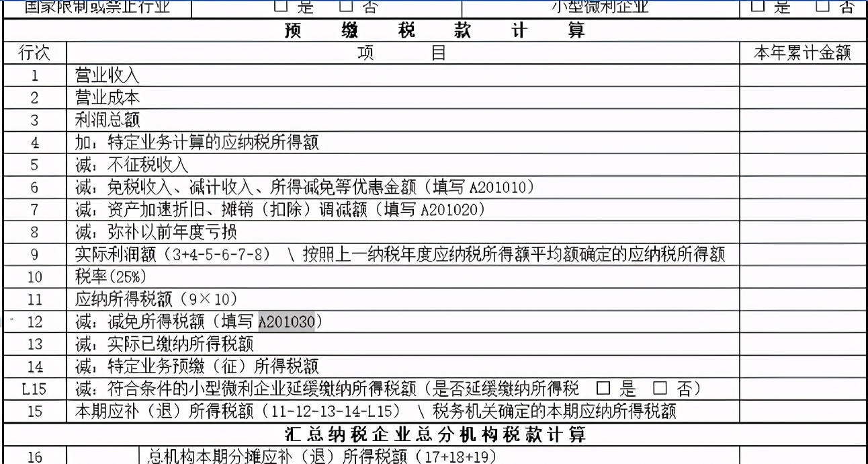This screenshot has width=868, height=464.
Task: Click the amount field for row 4
Action: [802, 143]
